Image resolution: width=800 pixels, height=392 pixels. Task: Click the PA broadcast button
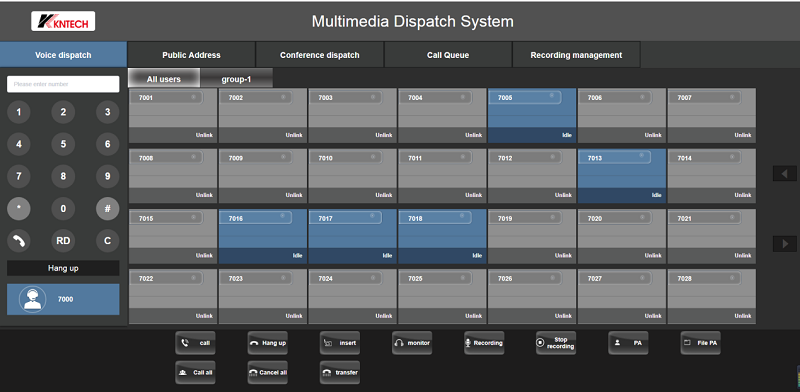628,343
